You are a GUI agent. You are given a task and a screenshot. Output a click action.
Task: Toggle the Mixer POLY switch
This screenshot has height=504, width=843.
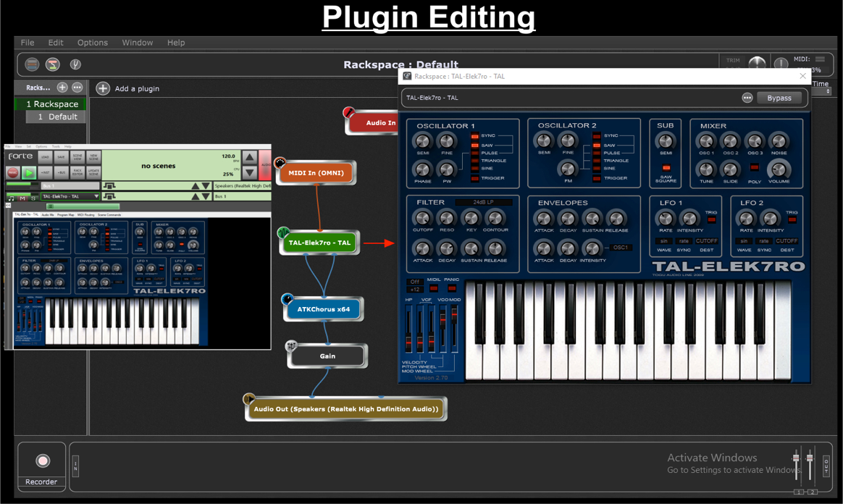(755, 168)
